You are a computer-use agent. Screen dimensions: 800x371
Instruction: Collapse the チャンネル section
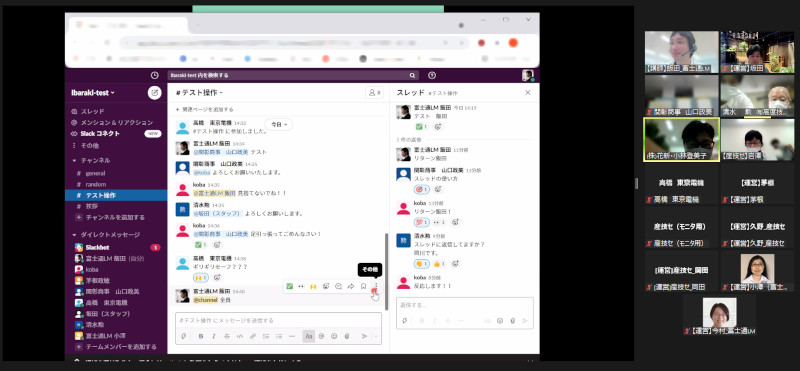[74, 160]
